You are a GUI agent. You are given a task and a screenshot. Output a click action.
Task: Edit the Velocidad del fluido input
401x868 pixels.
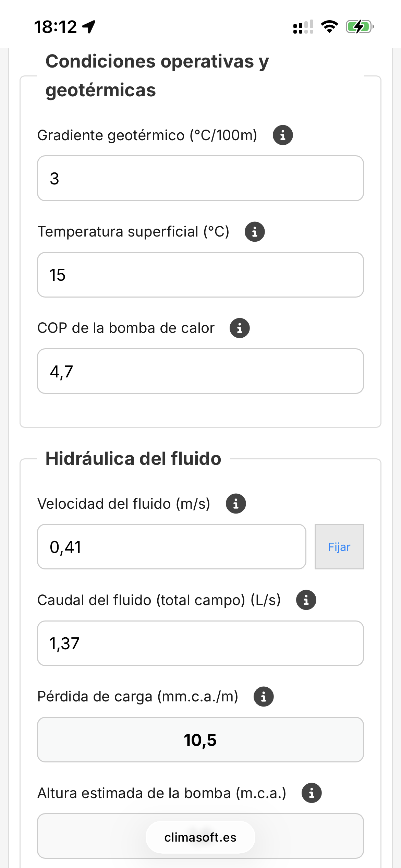[x=171, y=547]
